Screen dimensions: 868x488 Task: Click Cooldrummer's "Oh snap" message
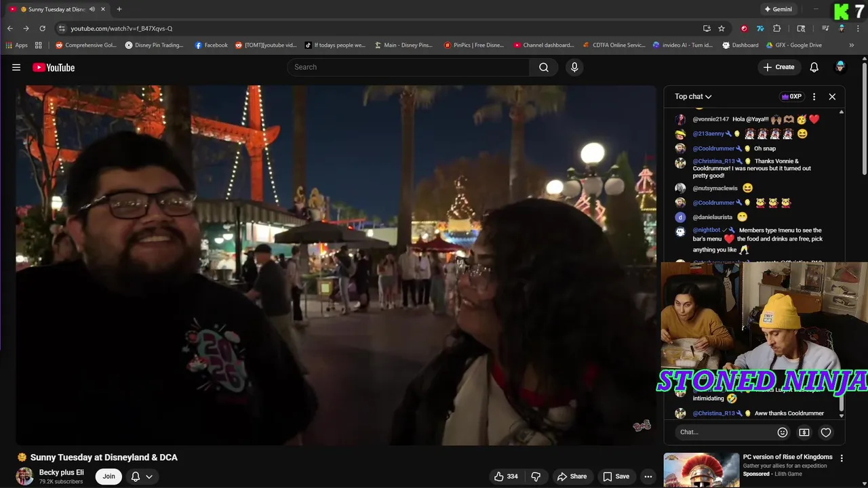coord(765,149)
